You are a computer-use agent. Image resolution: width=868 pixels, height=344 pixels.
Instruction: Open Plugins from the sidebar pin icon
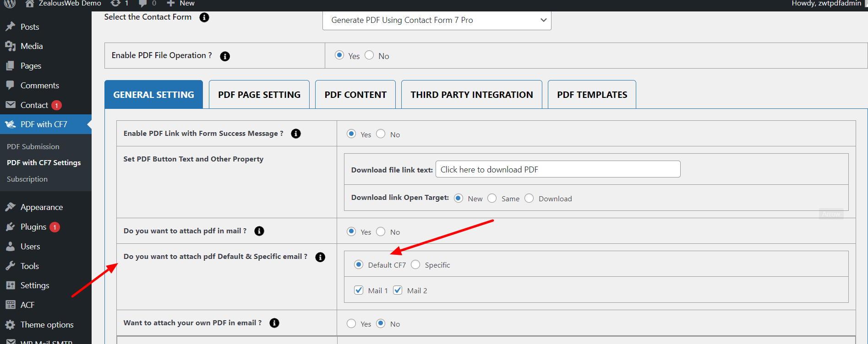point(11,227)
